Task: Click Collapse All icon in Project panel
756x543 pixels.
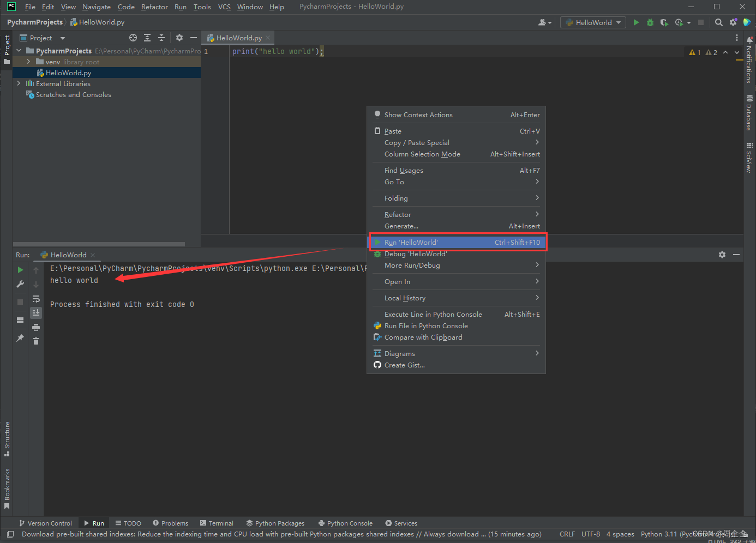Action: click(x=161, y=38)
